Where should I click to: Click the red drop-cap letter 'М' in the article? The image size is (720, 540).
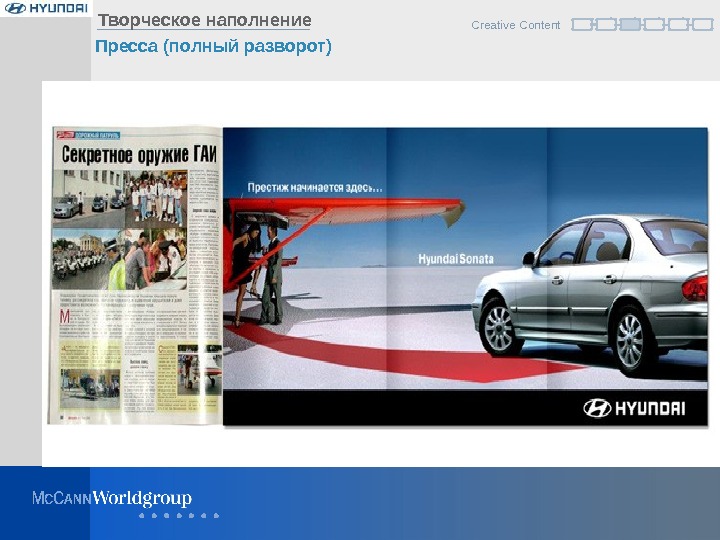pos(65,317)
